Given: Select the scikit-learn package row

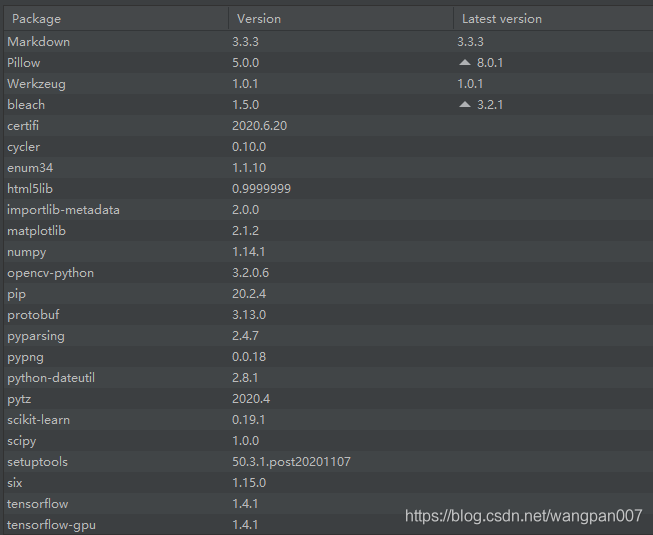Looking at the screenshot, I should point(38,420).
